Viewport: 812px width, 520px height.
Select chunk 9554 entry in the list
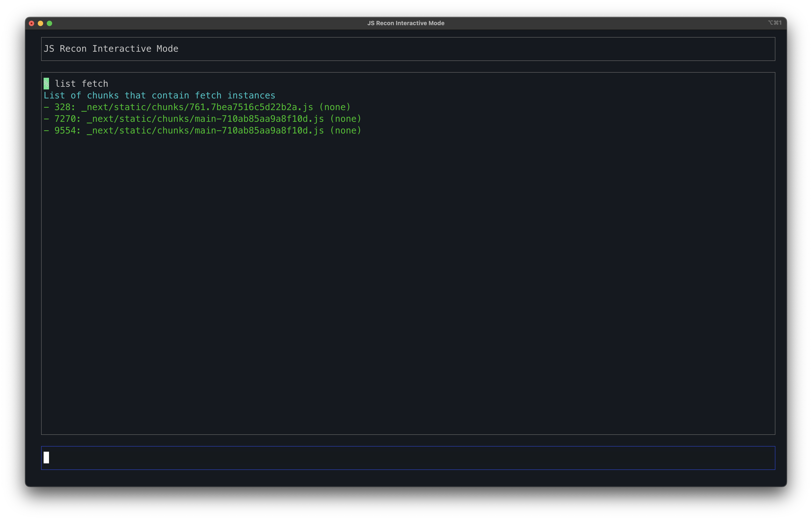(x=203, y=130)
